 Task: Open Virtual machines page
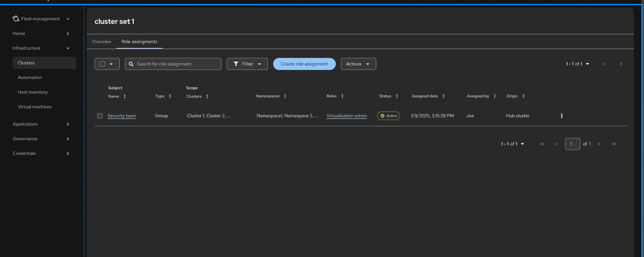[x=35, y=107]
